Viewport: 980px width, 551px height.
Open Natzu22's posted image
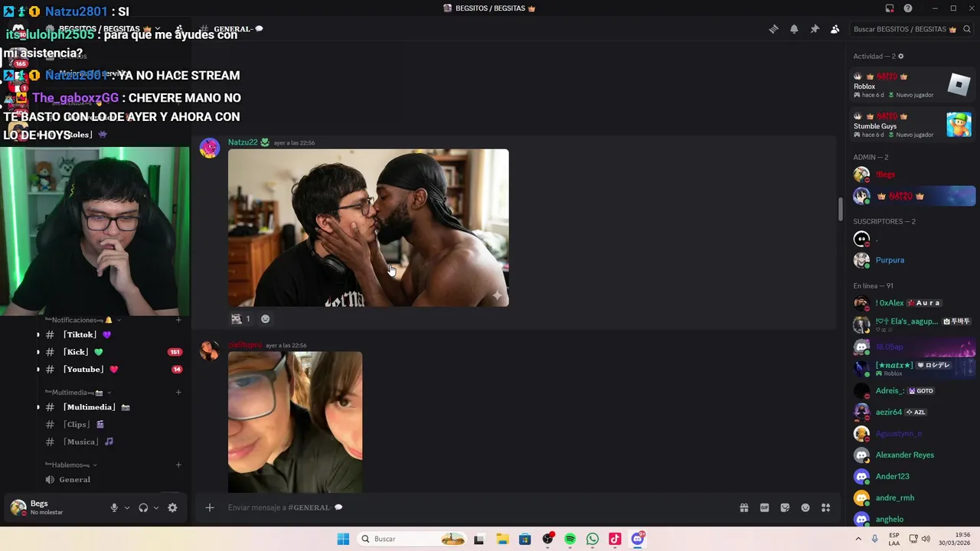coord(368,228)
